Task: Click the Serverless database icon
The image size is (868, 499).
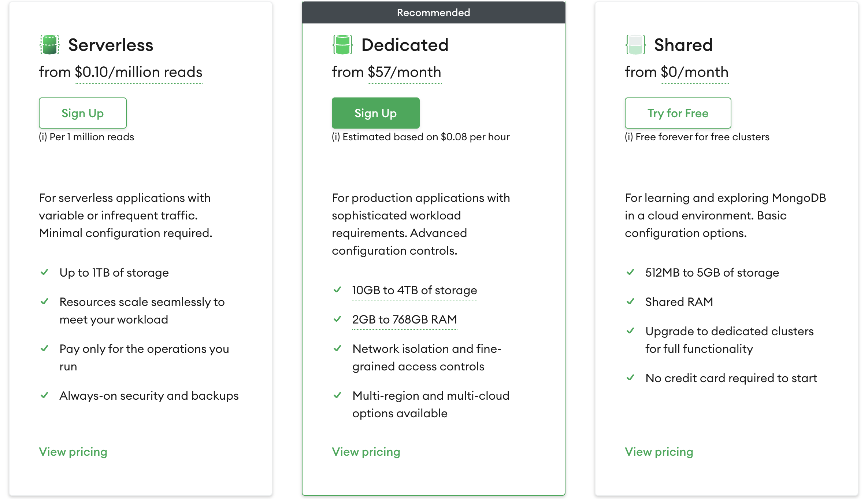Action: click(49, 45)
